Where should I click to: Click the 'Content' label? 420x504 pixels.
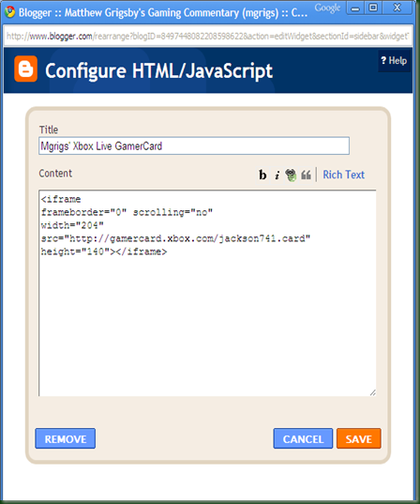[55, 174]
